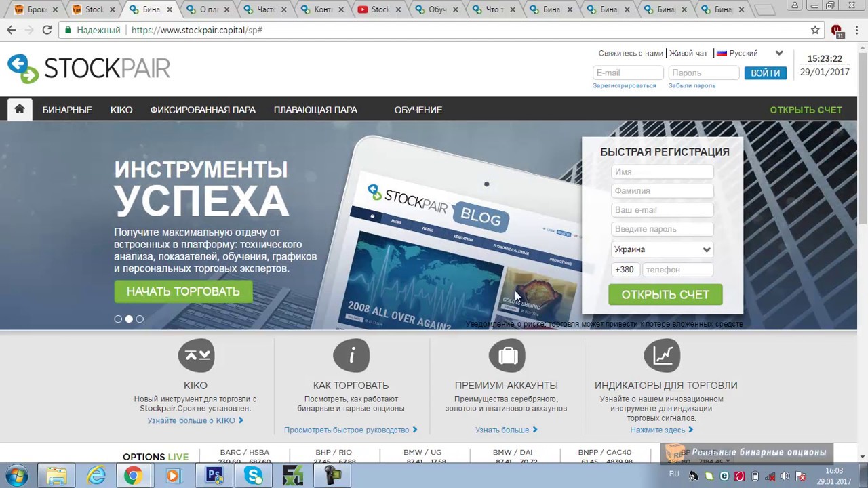The image size is (868, 488).
Task: Bookmark this page with the star
Action: [x=815, y=30]
